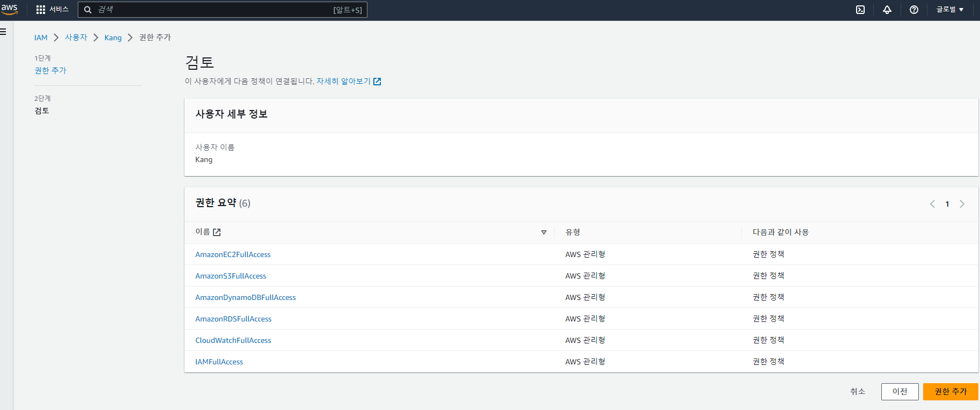The width and height of the screenshot is (980, 410).
Task: Click 권한 정책 in IAMFullAccess row
Action: pyautogui.click(x=768, y=362)
